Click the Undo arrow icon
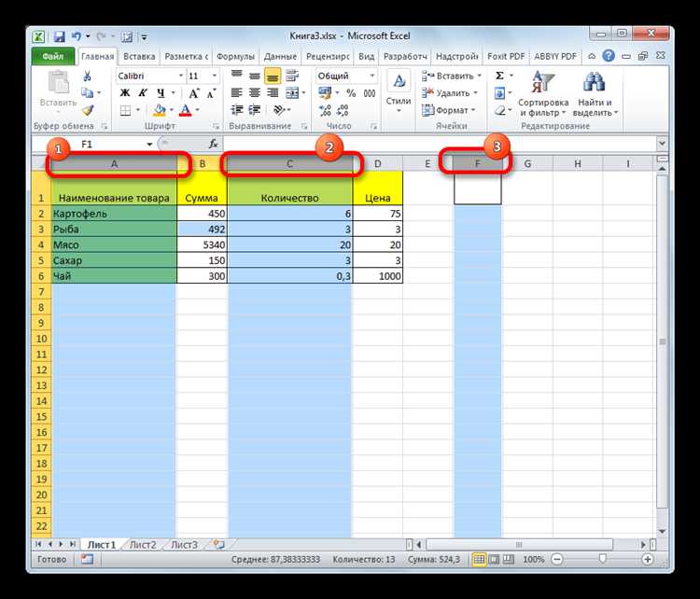 tap(77, 36)
